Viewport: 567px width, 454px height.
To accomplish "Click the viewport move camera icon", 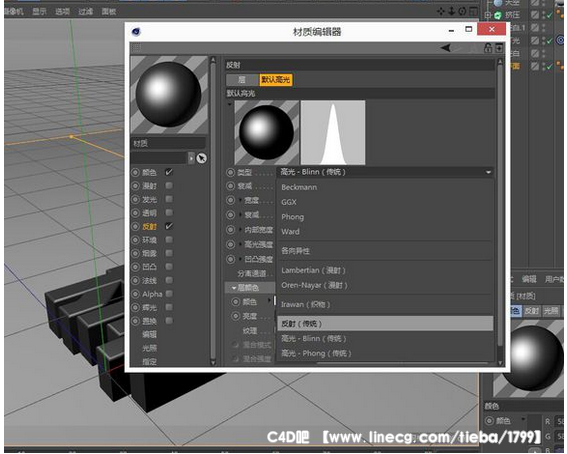I will tap(440, 11).
